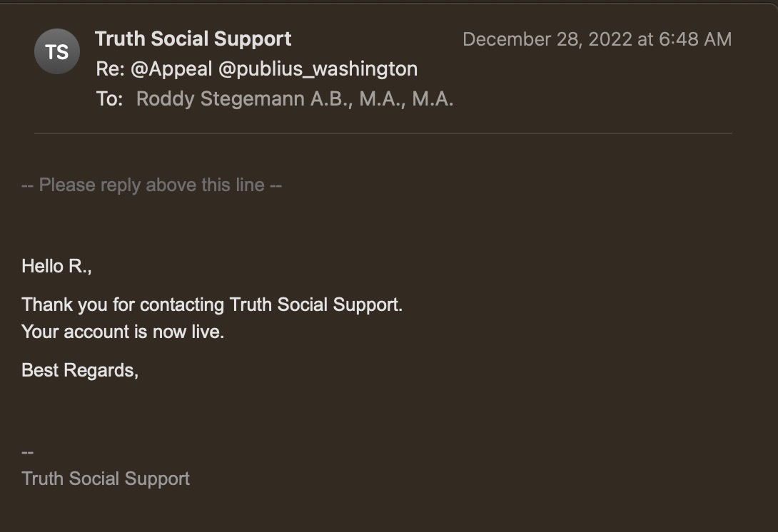Click the December 28, 2022 date
Screen dimensions: 778x532
(547, 39)
